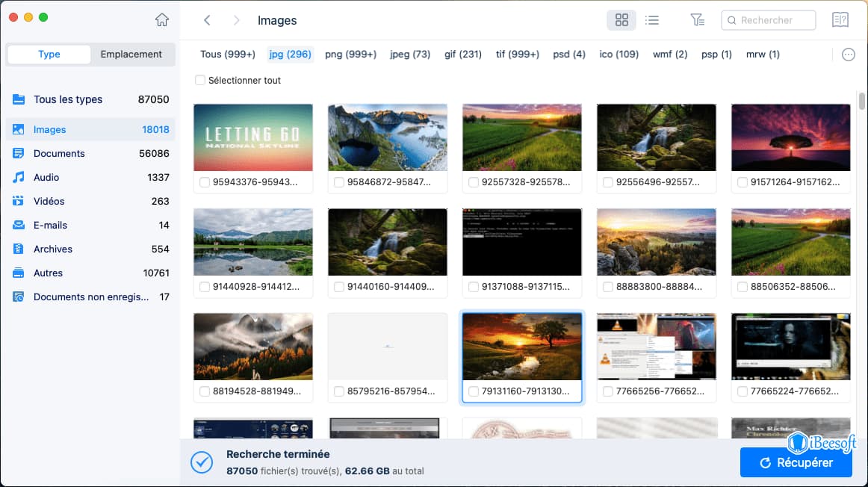Switch to grid view
Viewport: 868px width, 487px height.
(621, 20)
